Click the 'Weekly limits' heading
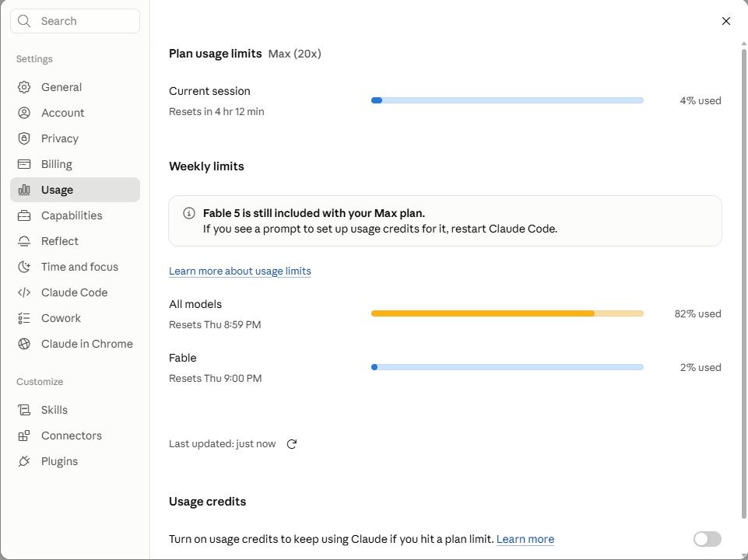 click(206, 166)
